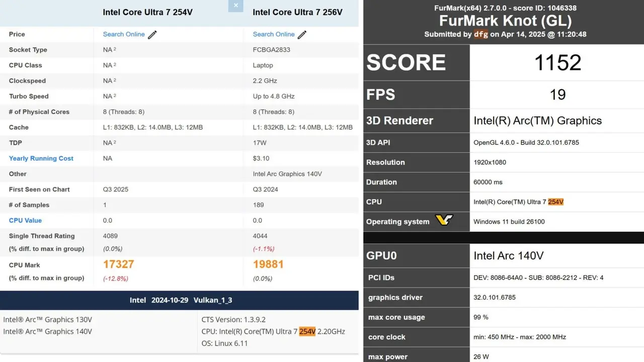Click the FurMark Knot (GL) title
Screen dimensions: 644x362
coord(505,21)
